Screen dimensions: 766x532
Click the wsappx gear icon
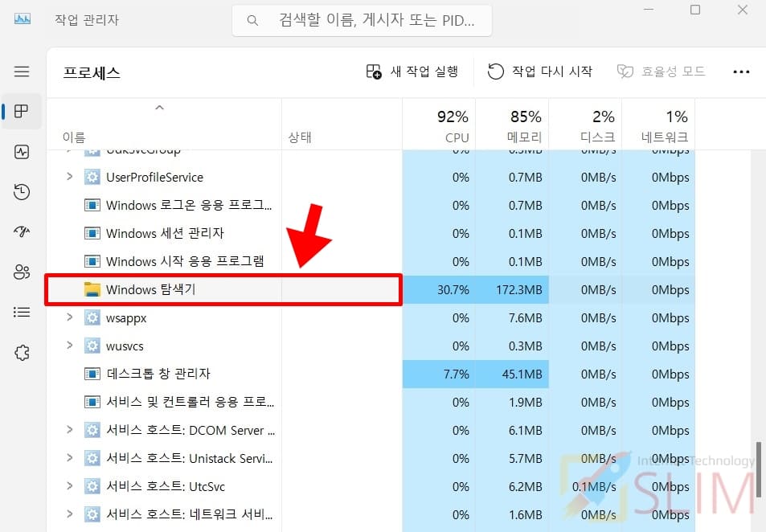[x=92, y=317]
